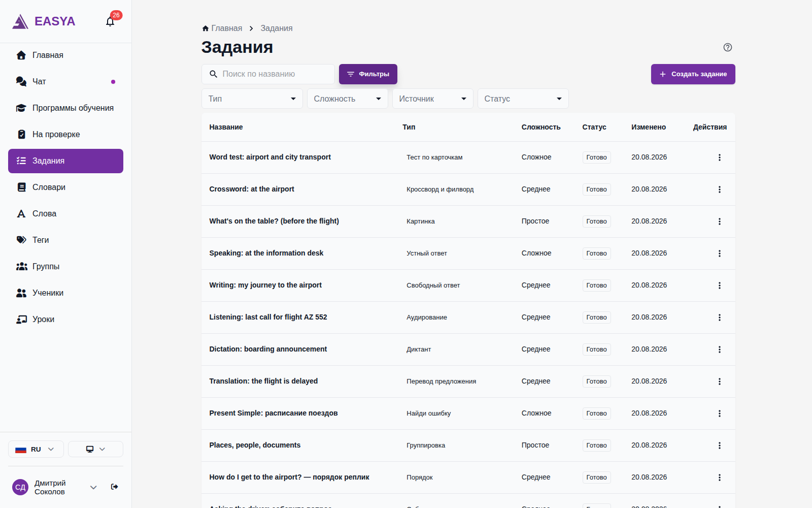Open Ученики in the sidebar
This screenshot has width=812, height=508.
click(65, 293)
